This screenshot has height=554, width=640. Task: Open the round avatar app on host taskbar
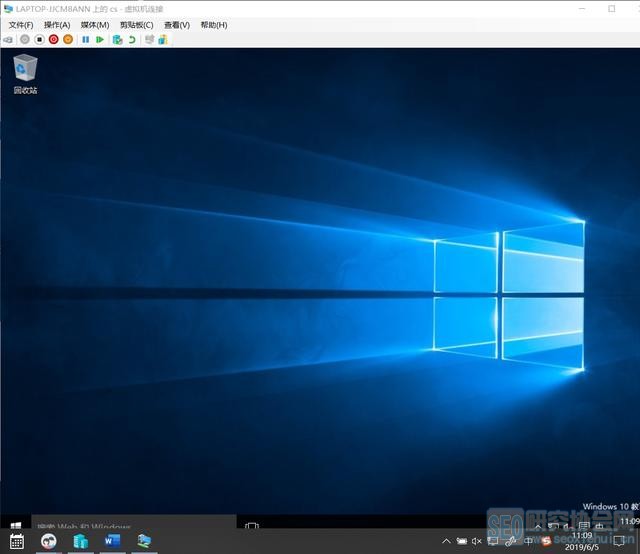(49, 541)
